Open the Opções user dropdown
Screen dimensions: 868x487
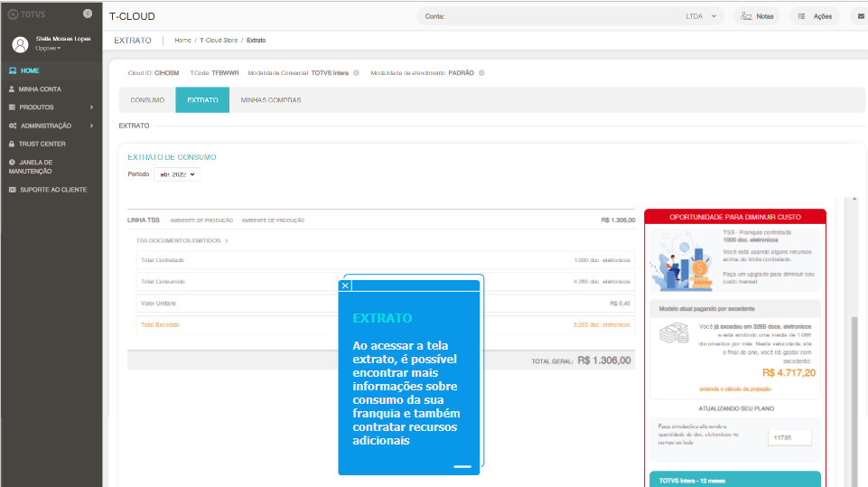coord(48,48)
